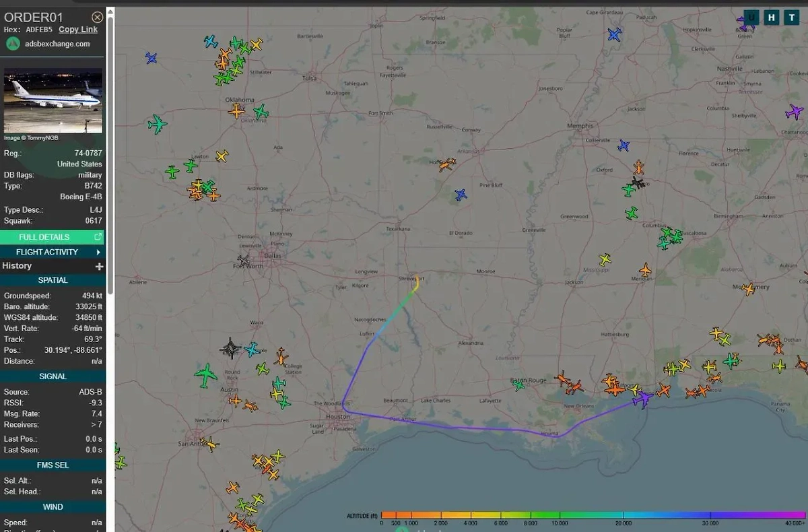Click the SIGNAL section header

[x=53, y=376]
